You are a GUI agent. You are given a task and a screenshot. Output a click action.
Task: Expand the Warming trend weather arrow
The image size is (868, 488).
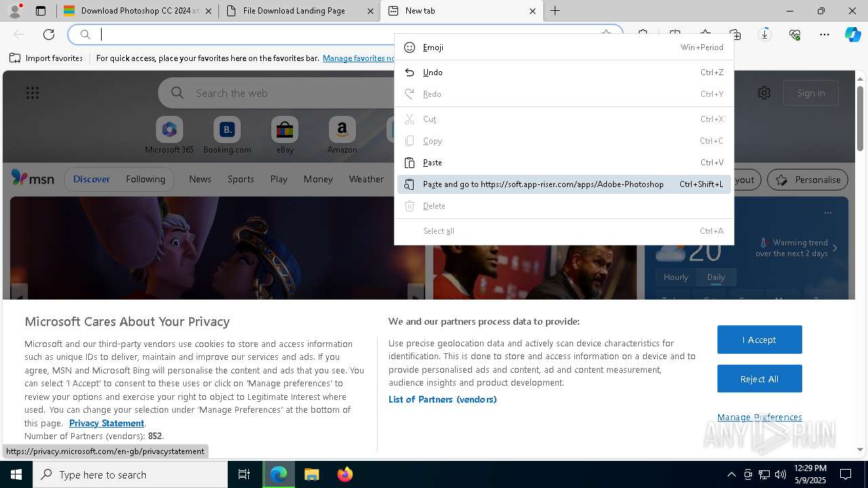tap(835, 248)
